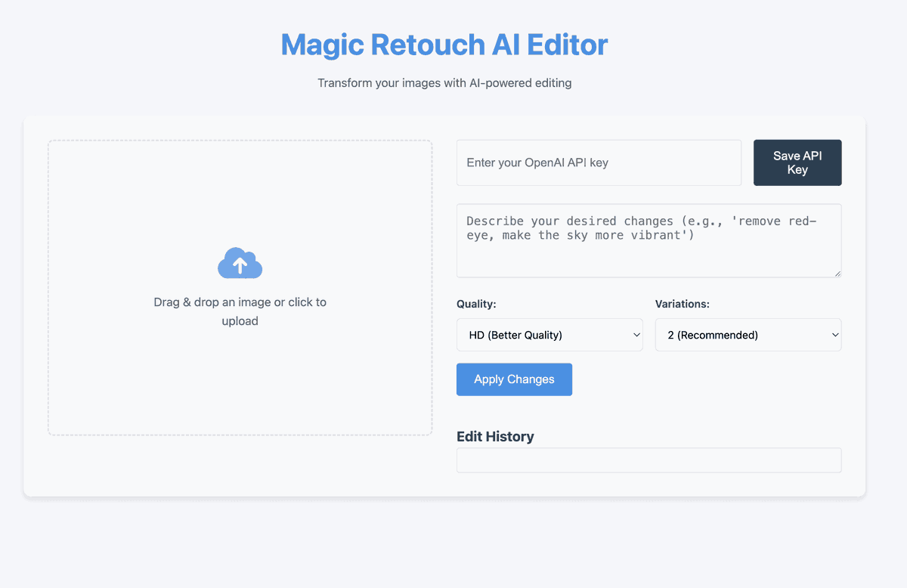Select the empty Edit History box
907x588 pixels.
click(649, 460)
